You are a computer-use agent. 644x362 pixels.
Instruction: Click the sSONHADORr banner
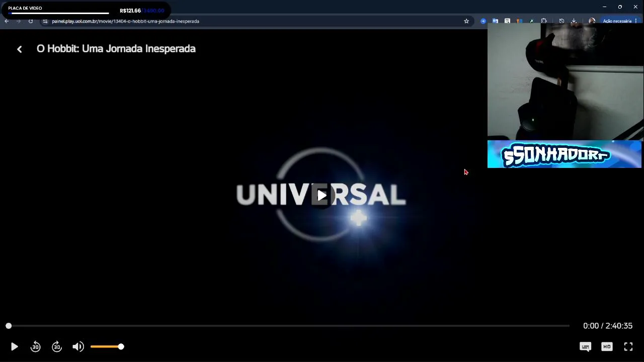(565, 154)
